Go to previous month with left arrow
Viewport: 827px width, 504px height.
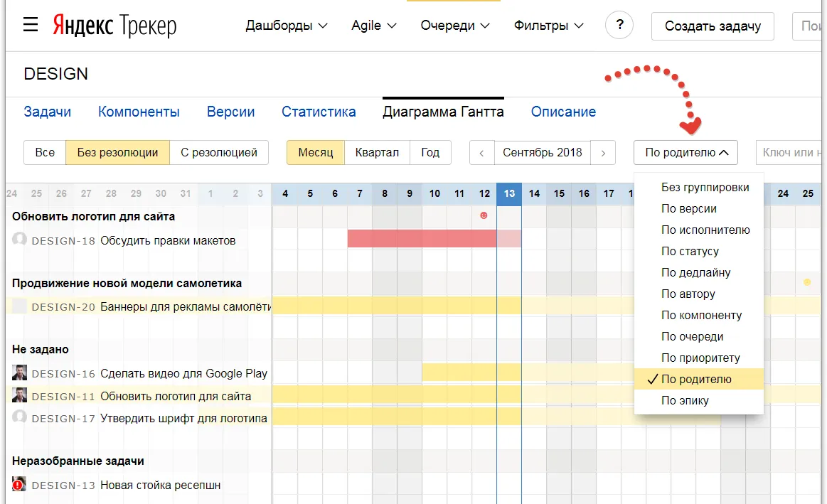(x=482, y=152)
